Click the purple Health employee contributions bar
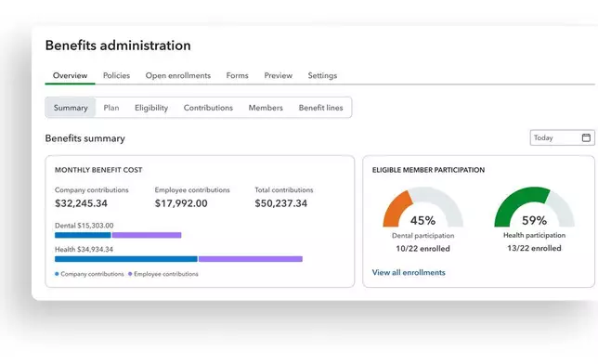This screenshot has width=598, height=364. (x=251, y=259)
